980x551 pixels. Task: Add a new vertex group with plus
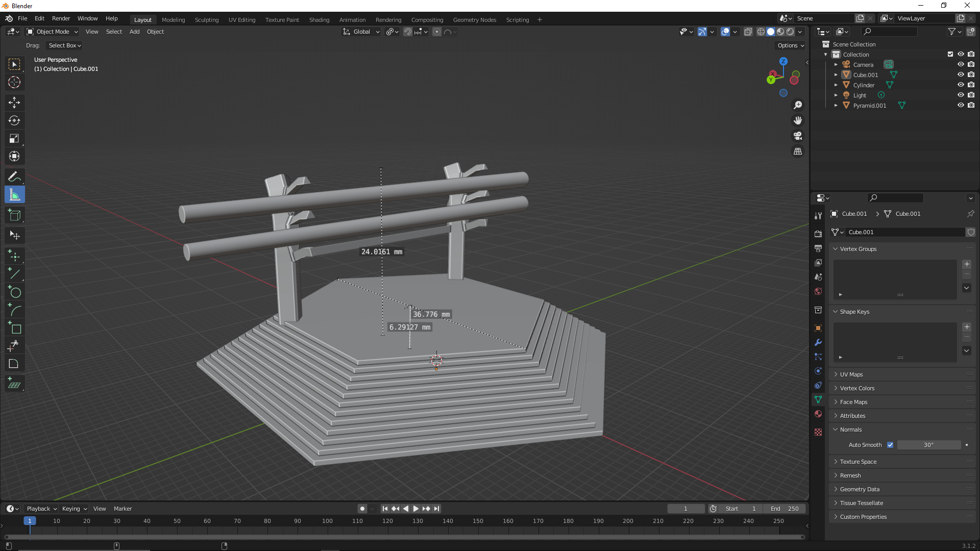pyautogui.click(x=967, y=264)
